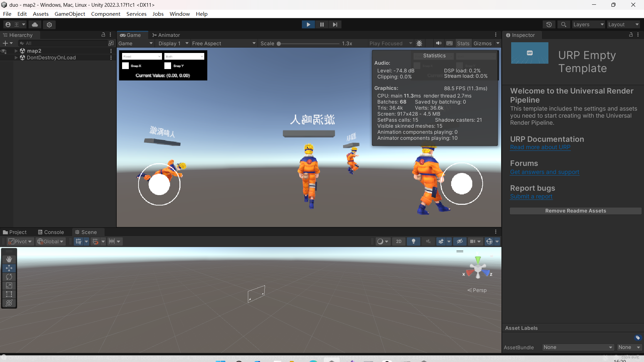Select the Hand pan tool in the Scene view
The image size is (644, 362).
click(9, 259)
